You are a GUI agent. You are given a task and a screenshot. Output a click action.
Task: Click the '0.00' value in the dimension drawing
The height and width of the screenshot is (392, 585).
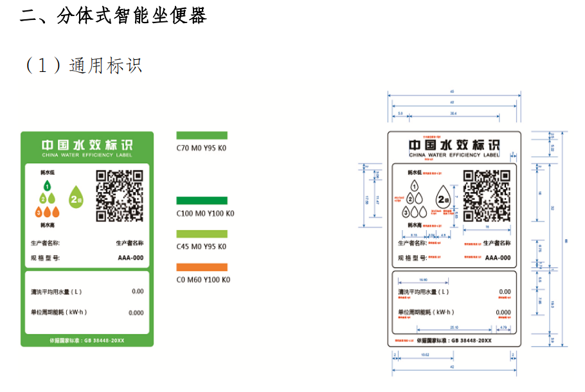(x=505, y=292)
